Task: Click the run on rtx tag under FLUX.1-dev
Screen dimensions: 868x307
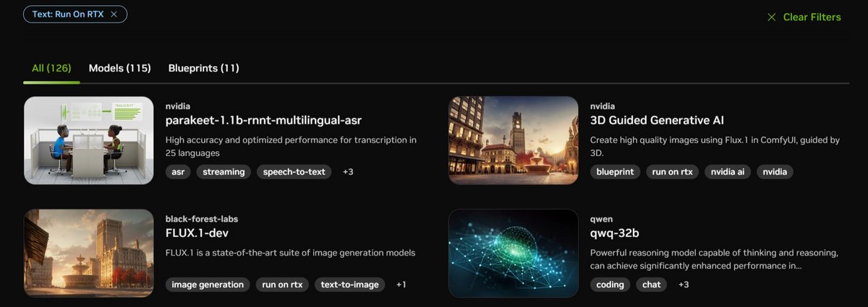Action: tap(282, 285)
